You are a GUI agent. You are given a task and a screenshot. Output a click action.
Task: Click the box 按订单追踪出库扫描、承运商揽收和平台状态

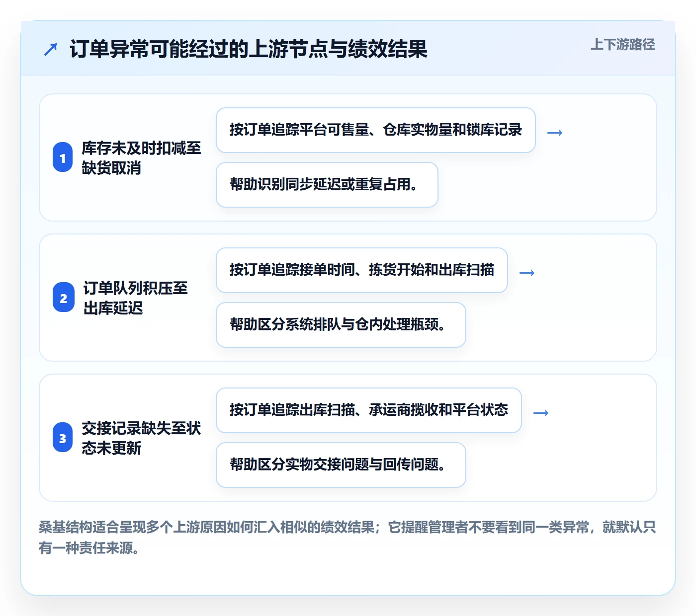click(369, 410)
